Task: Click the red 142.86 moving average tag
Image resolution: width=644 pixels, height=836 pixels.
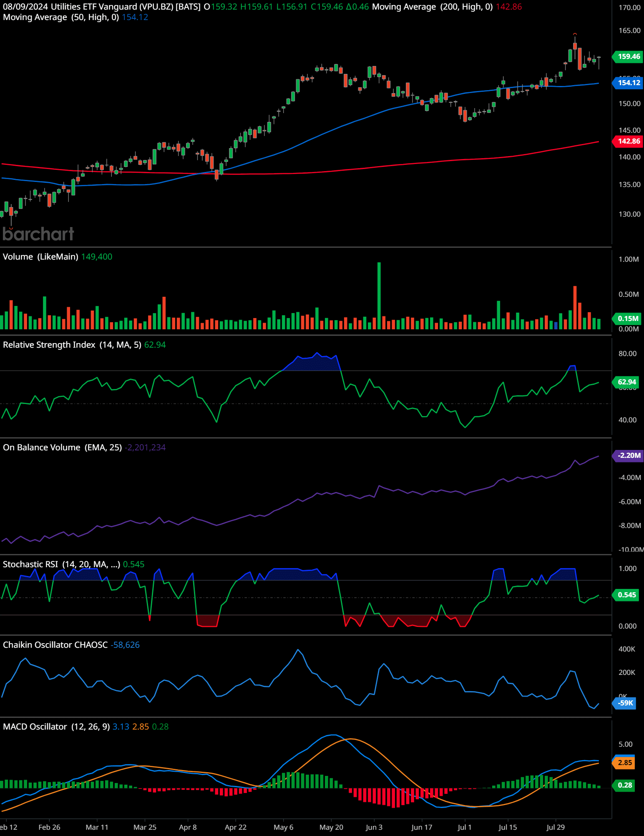Action: pyautogui.click(x=628, y=141)
